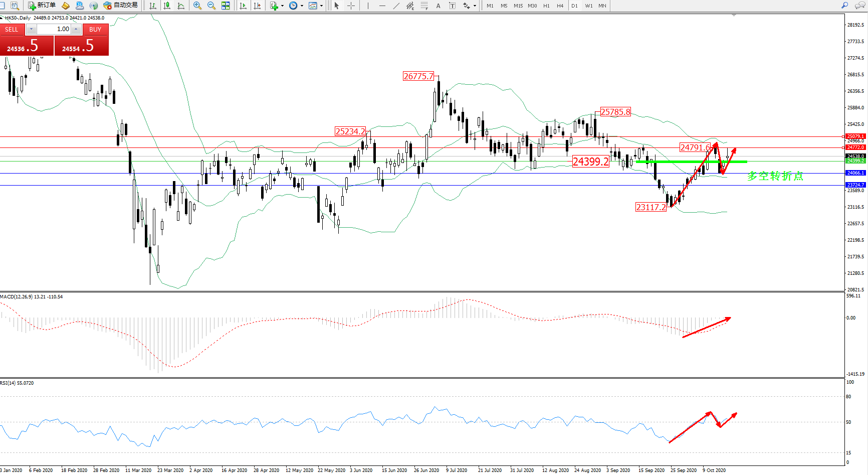Screen dimensions: 868x475
Task: Draw a vertical line tool
Action: click(368, 6)
